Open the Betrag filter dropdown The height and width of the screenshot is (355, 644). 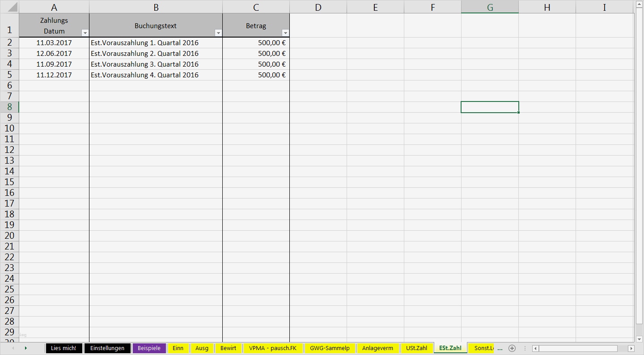(x=285, y=33)
